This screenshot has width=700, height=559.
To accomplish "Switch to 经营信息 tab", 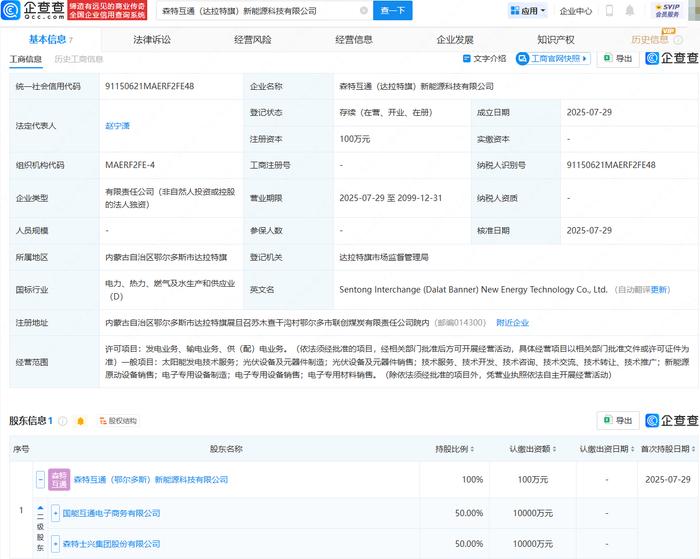I will [x=354, y=40].
